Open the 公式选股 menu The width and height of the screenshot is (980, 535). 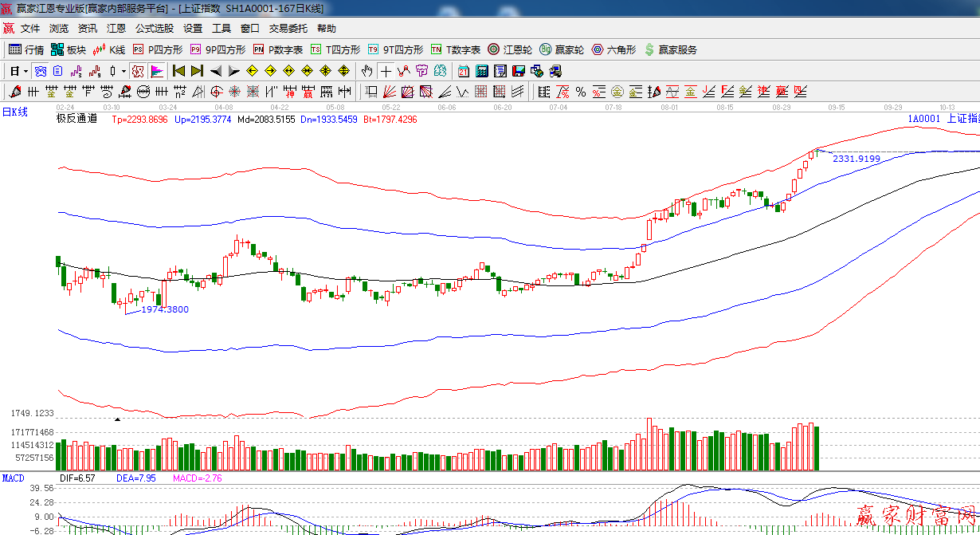coord(154,28)
